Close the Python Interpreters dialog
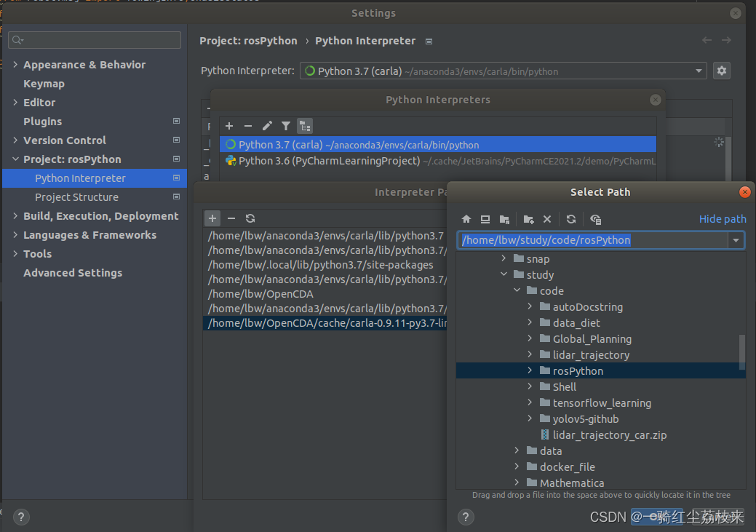The height and width of the screenshot is (532, 756). pos(656,100)
